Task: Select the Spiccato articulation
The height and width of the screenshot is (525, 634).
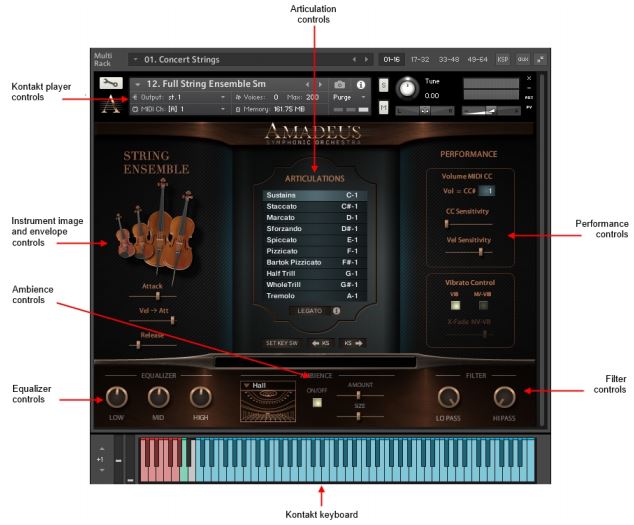Action: pos(315,240)
